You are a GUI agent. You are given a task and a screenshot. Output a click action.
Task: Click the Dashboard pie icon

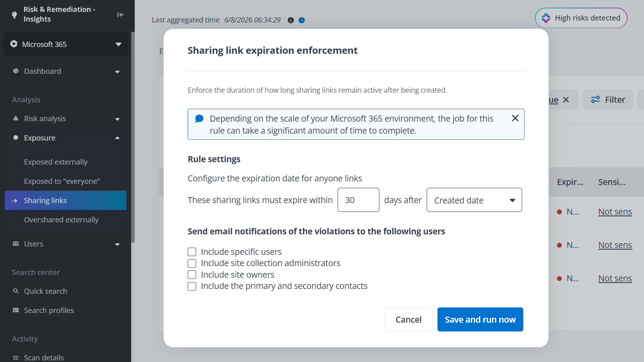point(16,71)
